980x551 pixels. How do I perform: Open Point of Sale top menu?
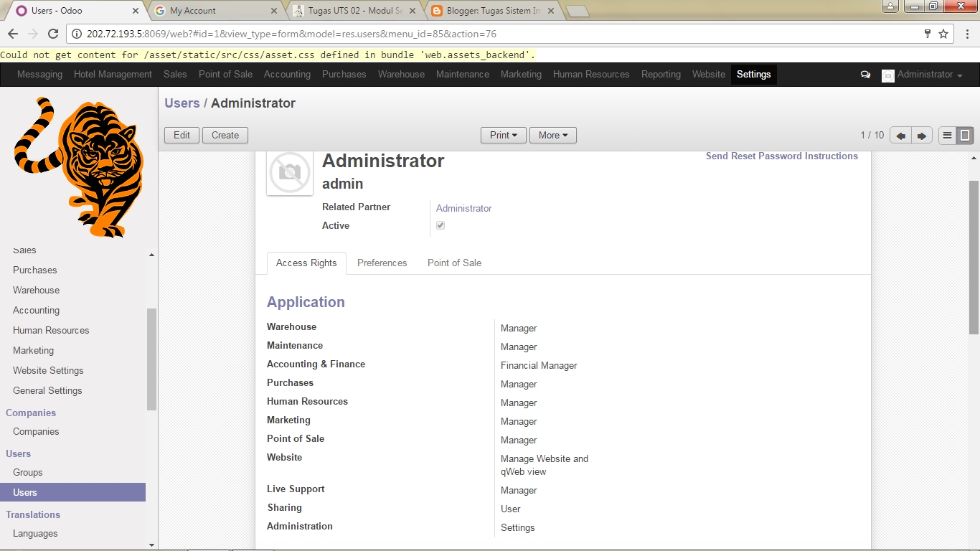click(x=225, y=75)
